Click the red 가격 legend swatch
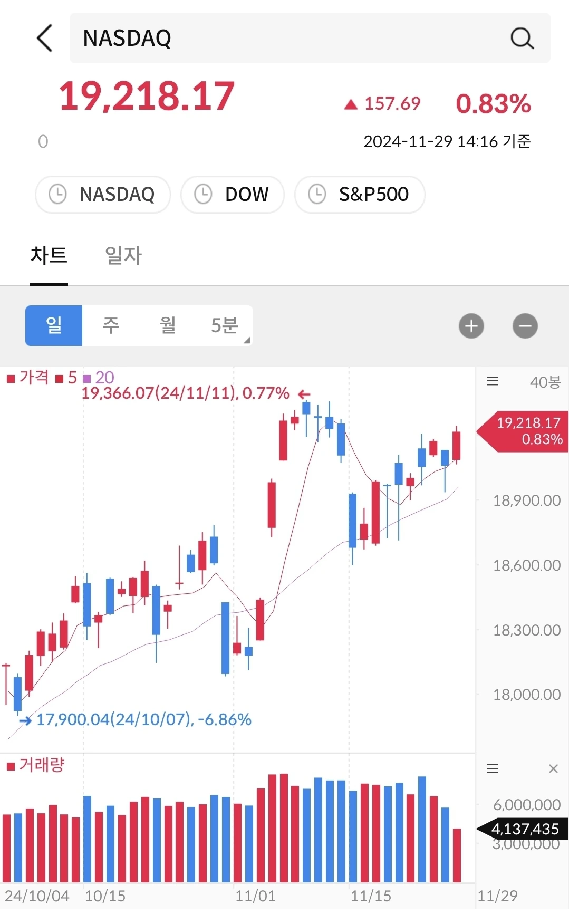 [11, 379]
